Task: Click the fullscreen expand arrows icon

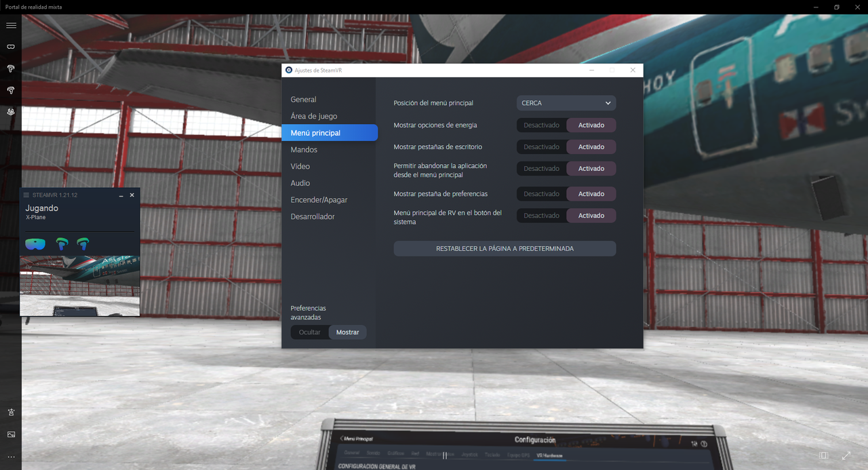Action: coord(846,456)
